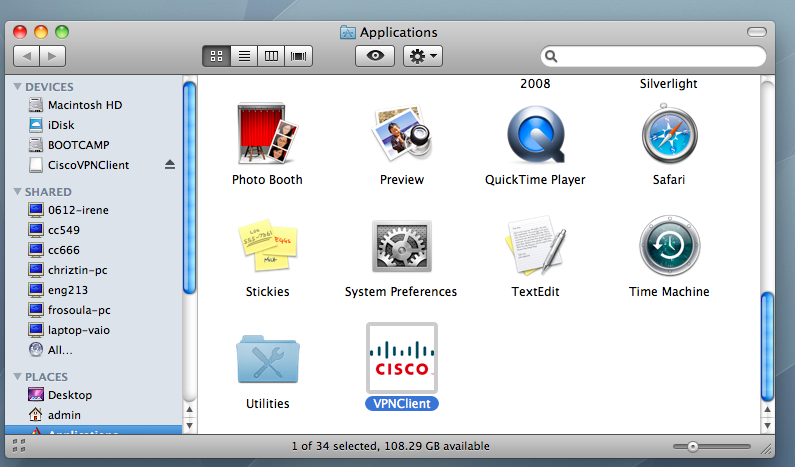Viewport: 795px width, 467px height.
Task: Open shared computer eng213
Action: pyautogui.click(x=58, y=290)
